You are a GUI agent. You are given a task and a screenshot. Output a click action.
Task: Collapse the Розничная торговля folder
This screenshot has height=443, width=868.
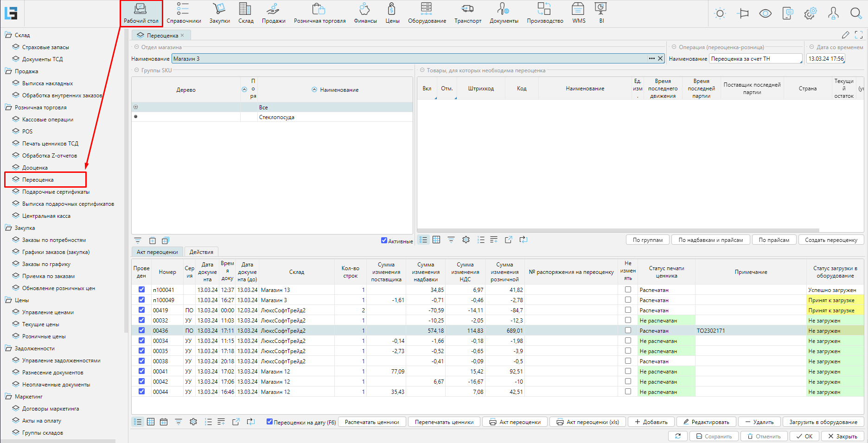8,108
